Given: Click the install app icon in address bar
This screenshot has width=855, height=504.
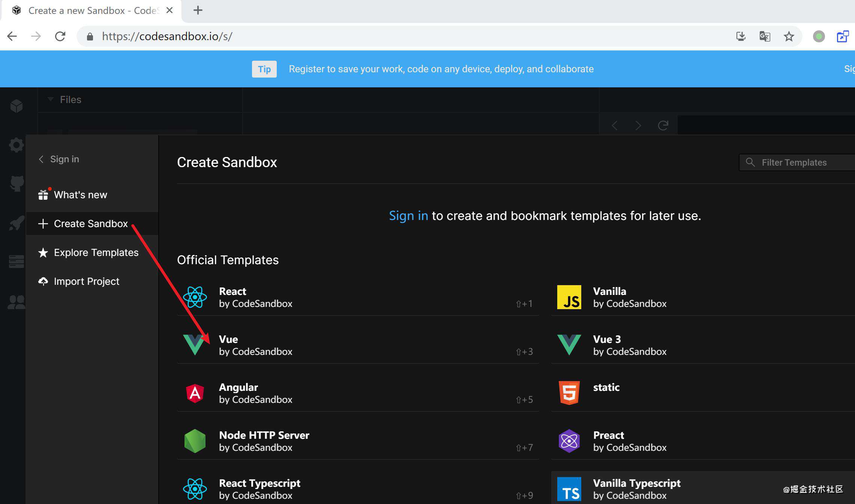Looking at the screenshot, I should pos(741,36).
